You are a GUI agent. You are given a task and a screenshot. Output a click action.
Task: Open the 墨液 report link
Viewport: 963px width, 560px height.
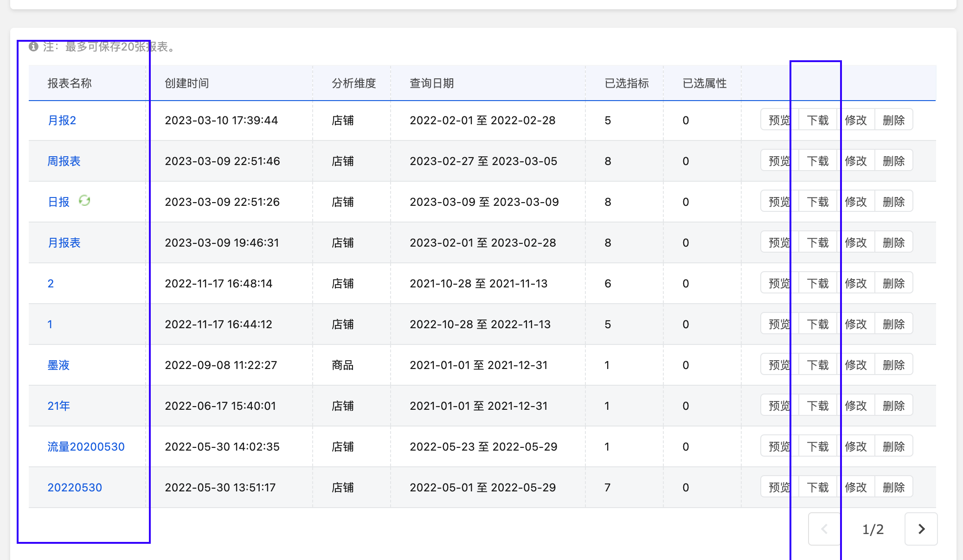(58, 365)
